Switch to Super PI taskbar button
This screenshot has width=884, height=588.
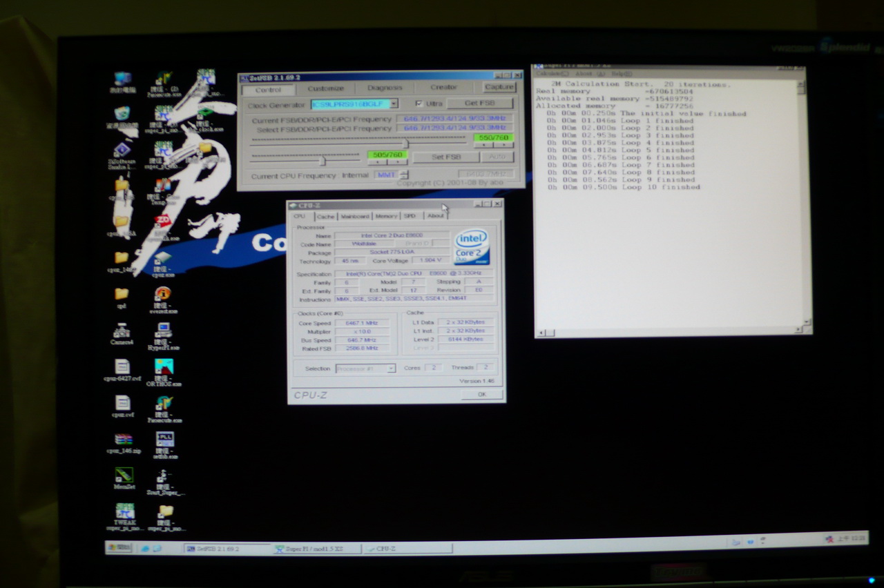coord(316,549)
